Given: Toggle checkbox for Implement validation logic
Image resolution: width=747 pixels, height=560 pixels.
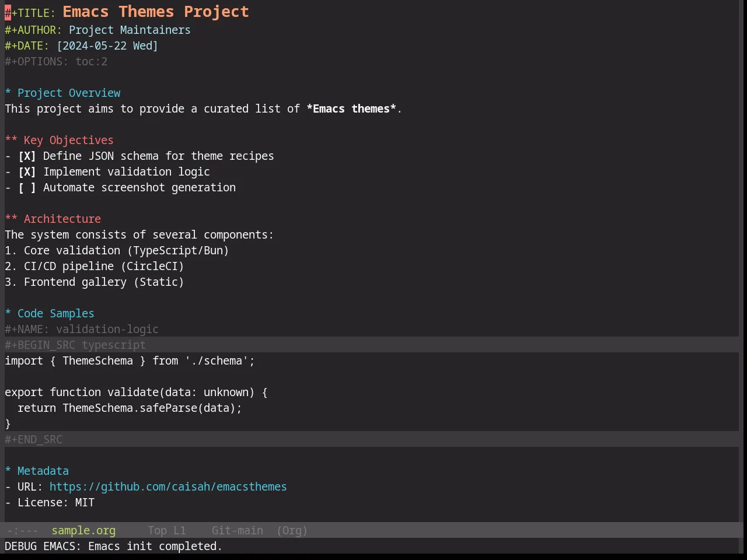Looking at the screenshot, I should (x=27, y=172).
